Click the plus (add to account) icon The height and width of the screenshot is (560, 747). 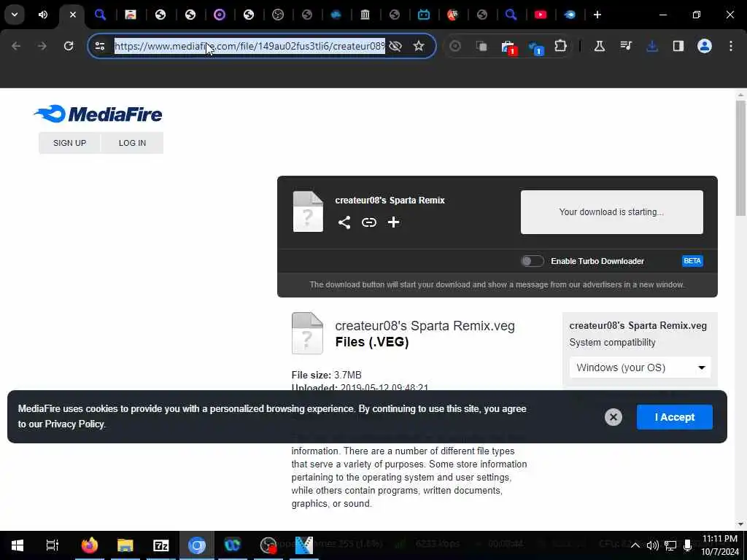[393, 222]
